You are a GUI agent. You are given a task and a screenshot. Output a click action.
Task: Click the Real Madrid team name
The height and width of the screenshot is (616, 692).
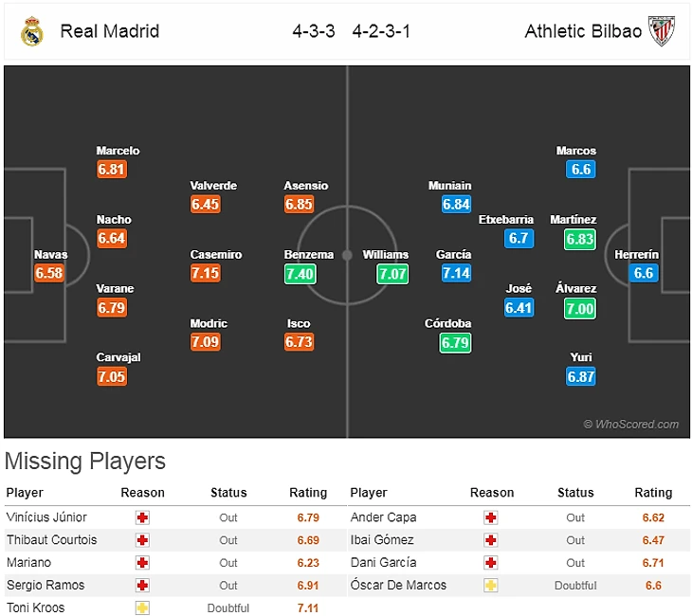109,31
